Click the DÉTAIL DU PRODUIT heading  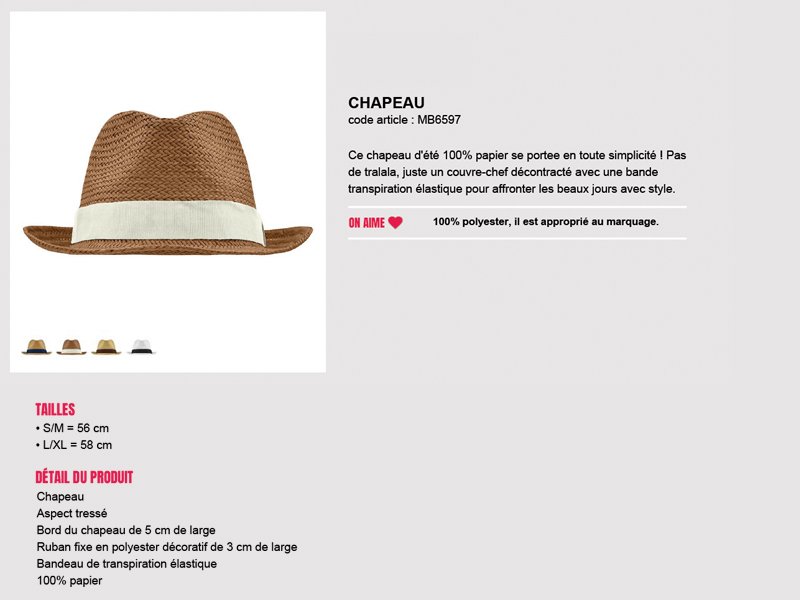84,478
